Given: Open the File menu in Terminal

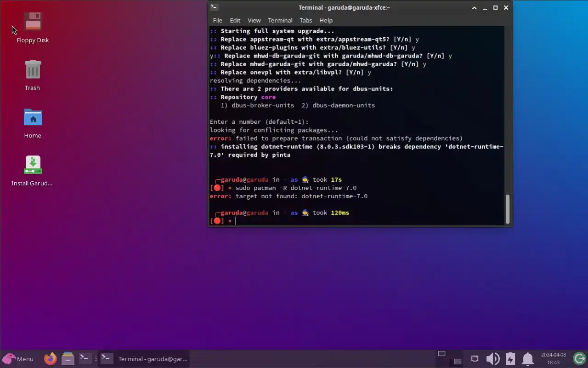Looking at the screenshot, I should tap(217, 20).
